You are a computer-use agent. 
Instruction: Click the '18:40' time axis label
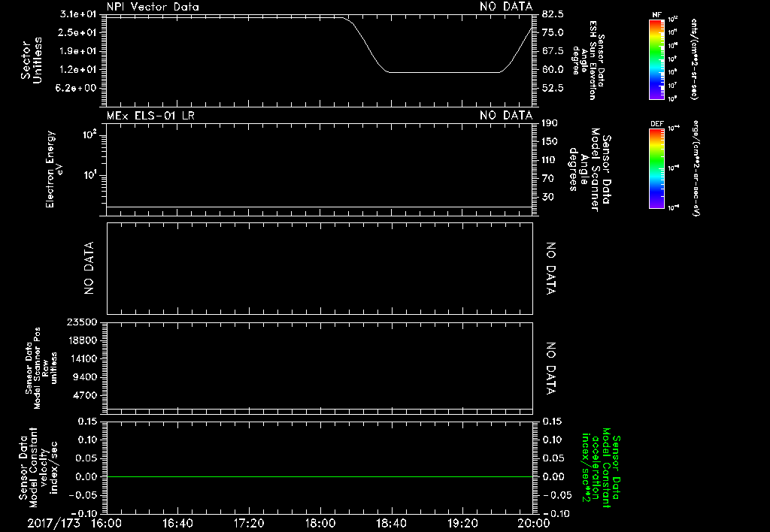coord(391,523)
